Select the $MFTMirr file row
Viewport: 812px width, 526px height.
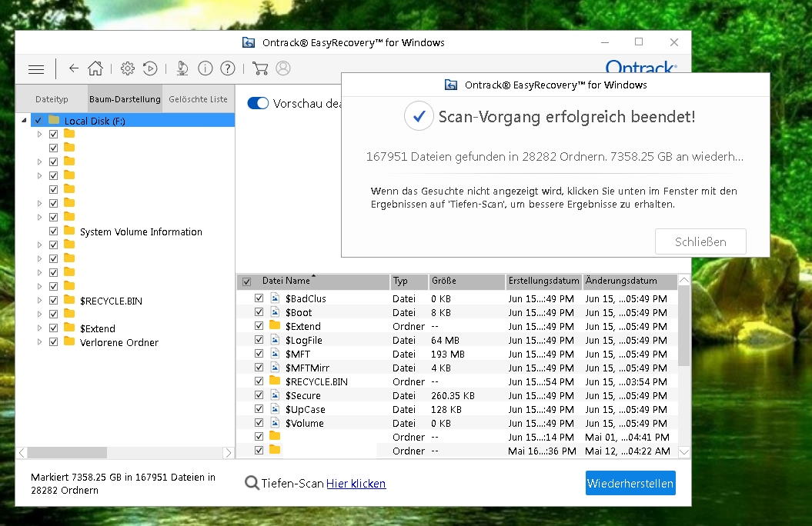coord(457,368)
